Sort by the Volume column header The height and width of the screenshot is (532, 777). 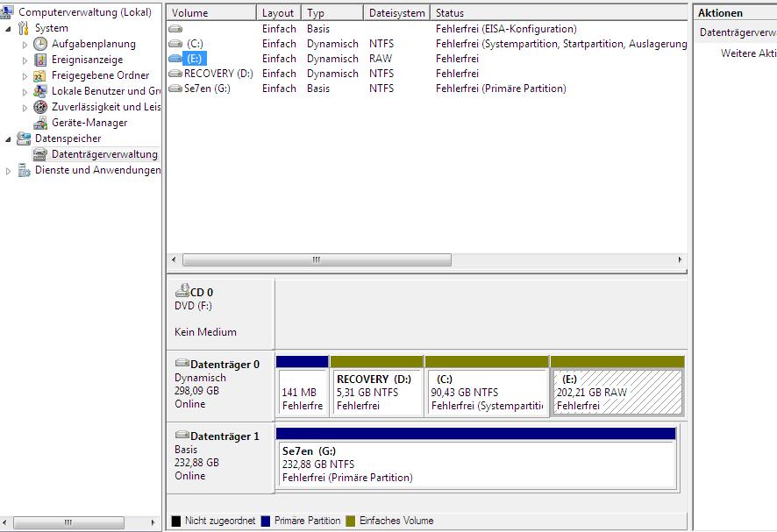coord(211,13)
